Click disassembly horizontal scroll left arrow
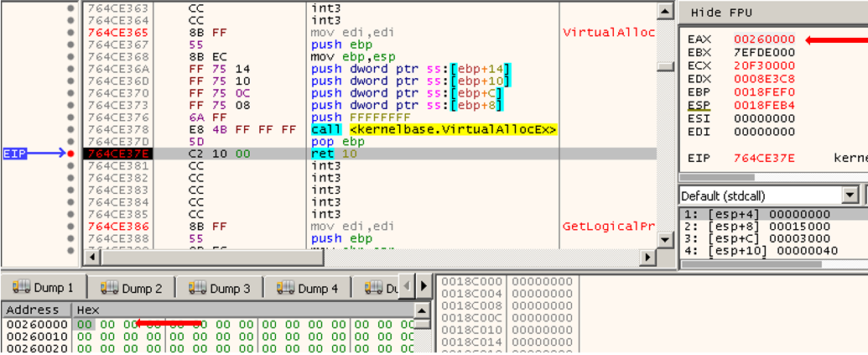 (x=91, y=258)
